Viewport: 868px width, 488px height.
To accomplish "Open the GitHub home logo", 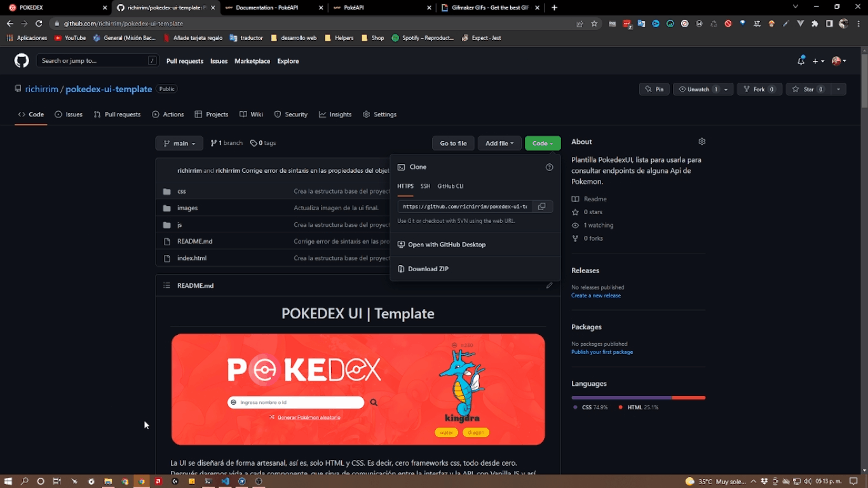I will [22, 61].
